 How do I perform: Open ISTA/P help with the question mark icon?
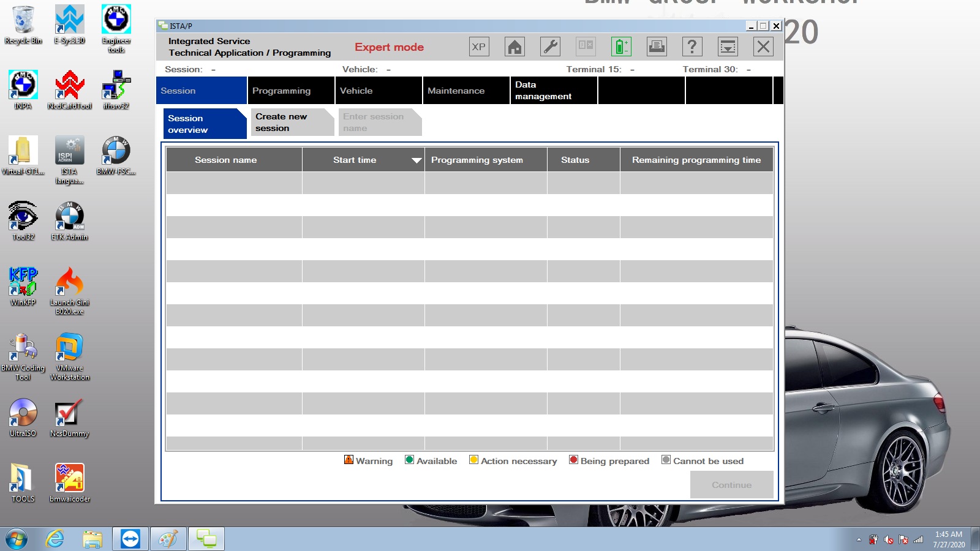click(692, 46)
